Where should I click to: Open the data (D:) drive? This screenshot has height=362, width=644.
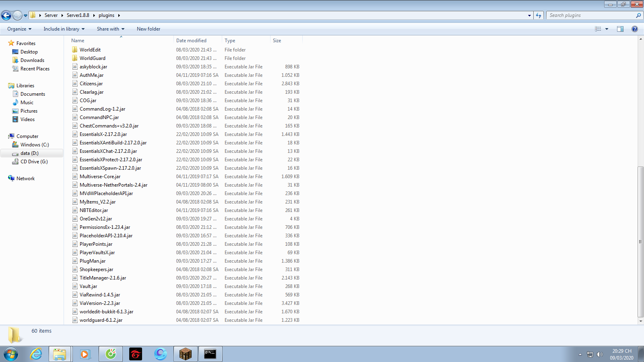(29, 153)
